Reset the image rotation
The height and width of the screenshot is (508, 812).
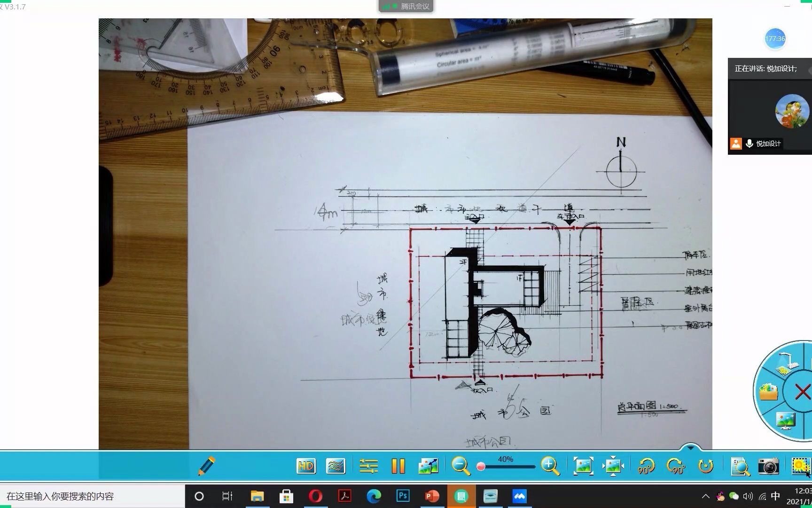[706, 466]
